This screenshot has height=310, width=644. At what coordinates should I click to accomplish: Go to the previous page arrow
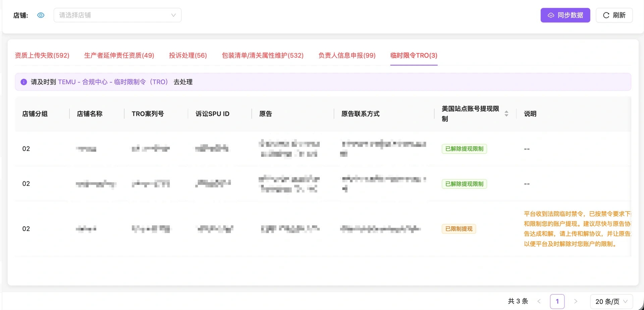[x=539, y=301]
